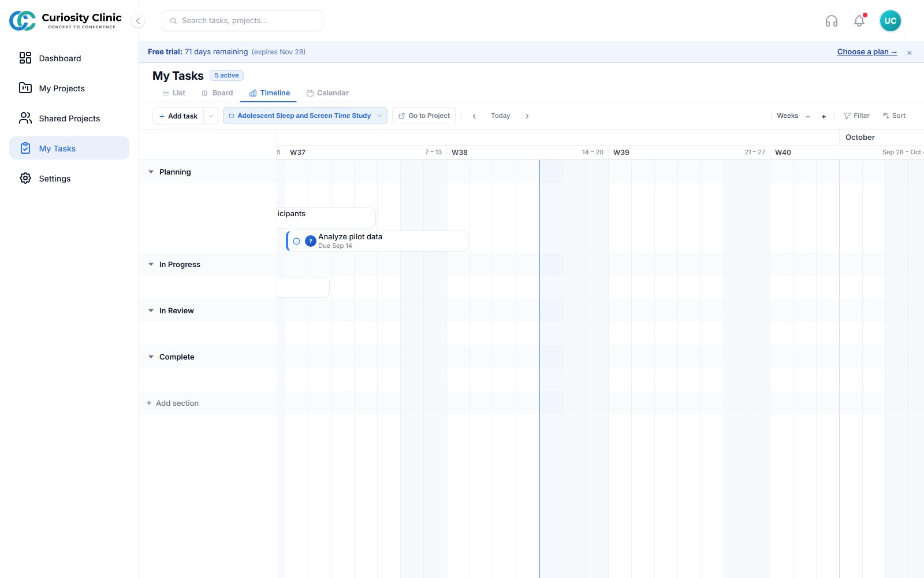Viewport: 924px width, 578px height.
Task: Zoom out timeline with minus button
Action: (x=808, y=116)
